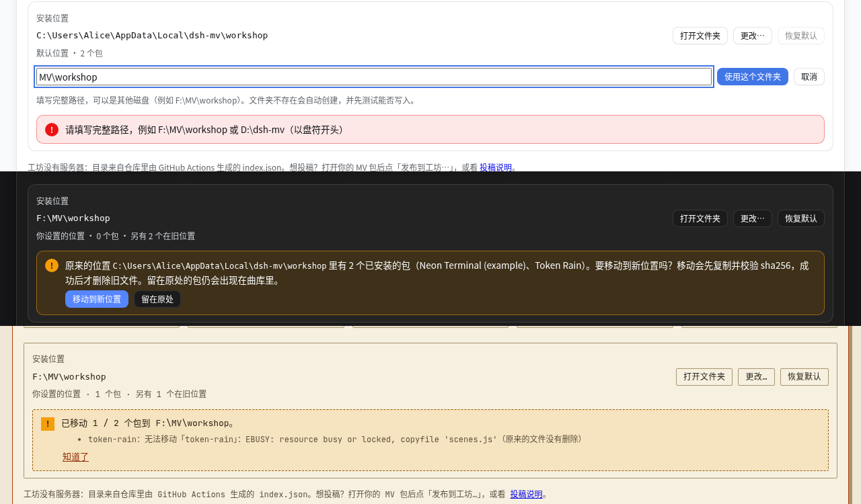Image resolution: width=861 pixels, height=504 pixels.
Task: Click the token-rain EBUSY error line
Action: pos(335,439)
